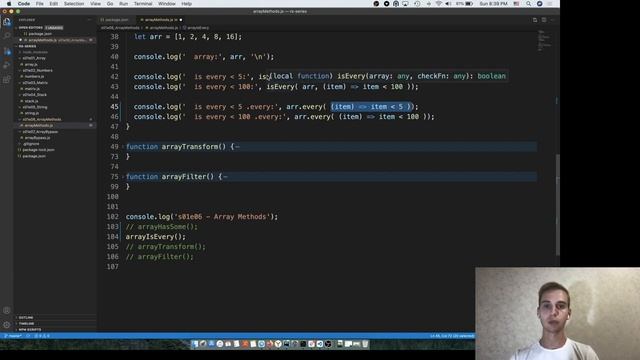640x360 pixels.
Task: Open the Code menu
Action: tap(24, 4)
